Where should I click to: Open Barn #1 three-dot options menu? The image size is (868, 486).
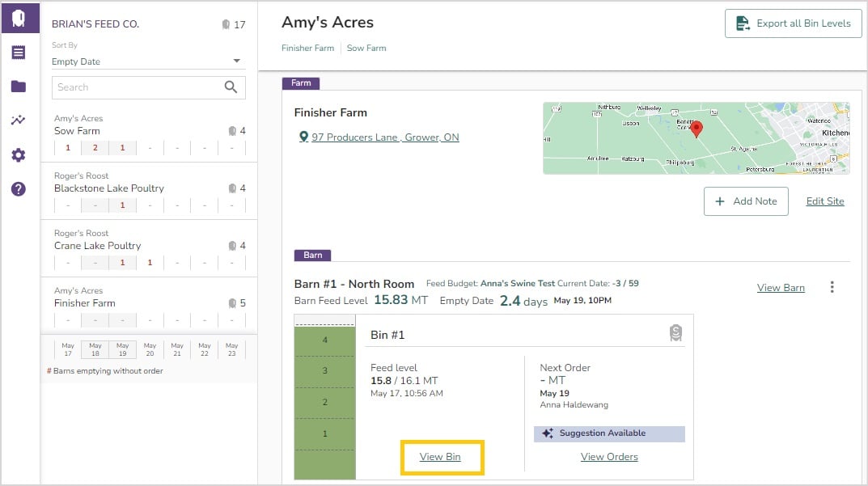point(832,287)
